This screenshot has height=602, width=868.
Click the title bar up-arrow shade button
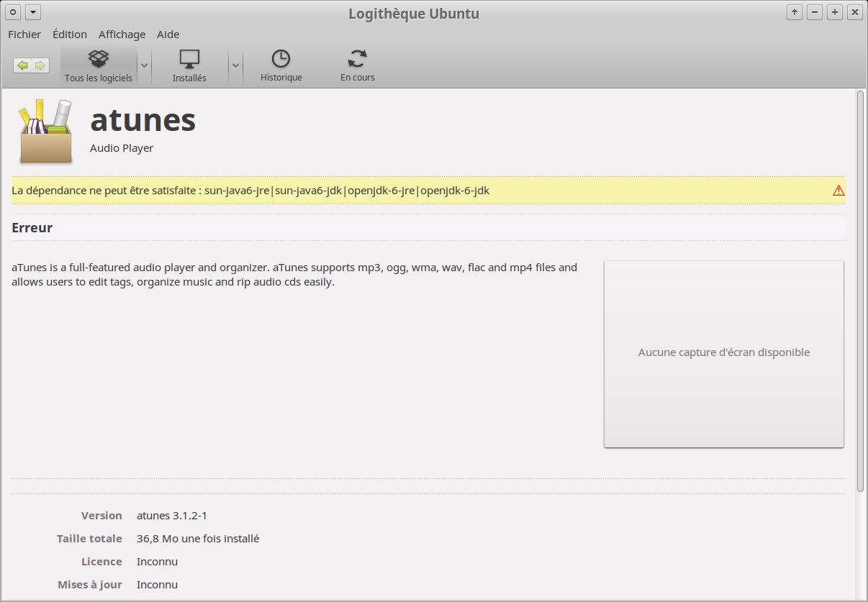pyautogui.click(x=795, y=12)
